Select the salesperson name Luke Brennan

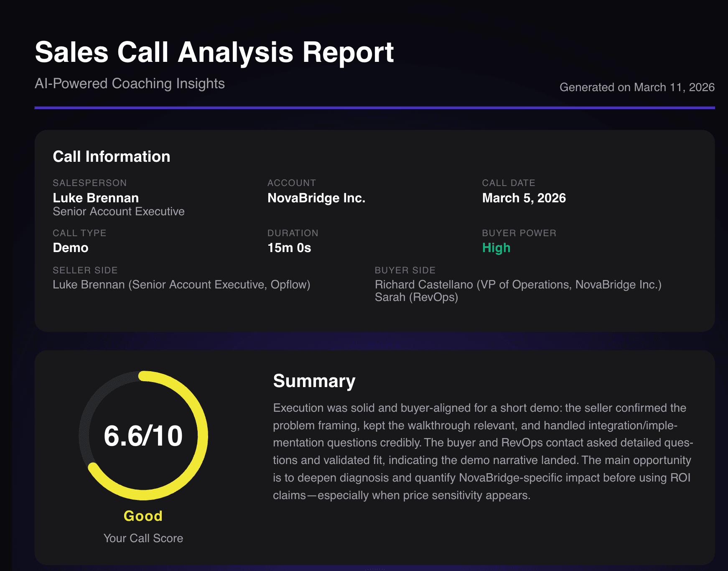[95, 198]
